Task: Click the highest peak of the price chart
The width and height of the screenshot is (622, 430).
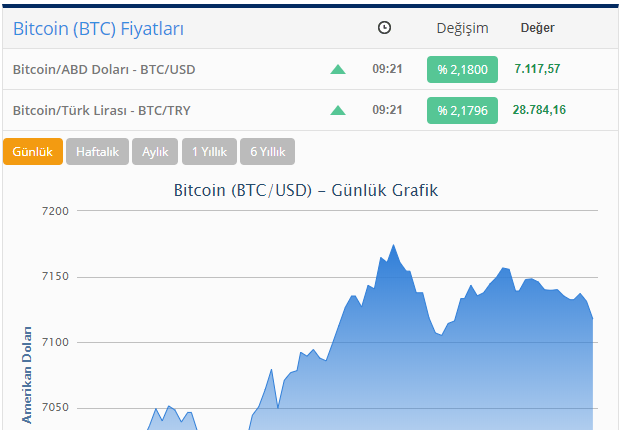Action: click(x=394, y=245)
